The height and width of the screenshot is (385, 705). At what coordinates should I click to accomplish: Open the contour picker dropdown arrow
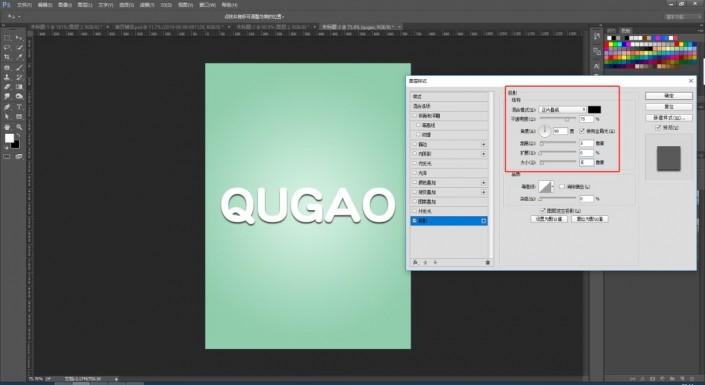(553, 187)
